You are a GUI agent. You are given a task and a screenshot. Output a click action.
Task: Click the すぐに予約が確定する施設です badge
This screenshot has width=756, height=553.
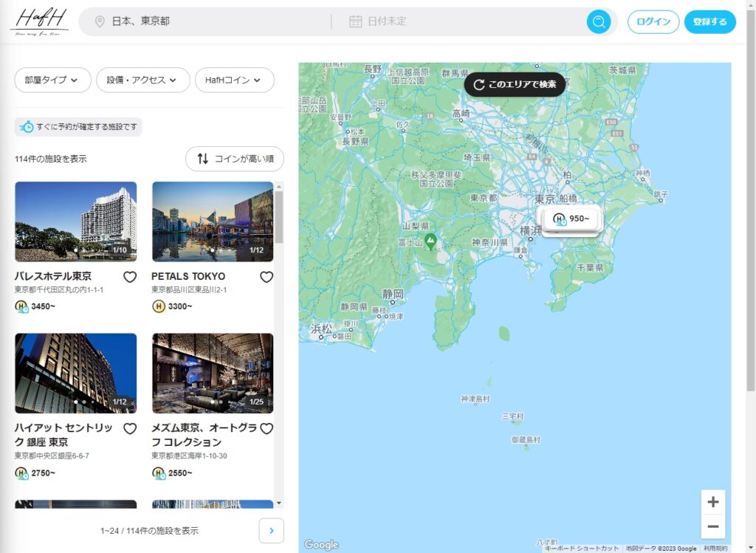coord(78,127)
